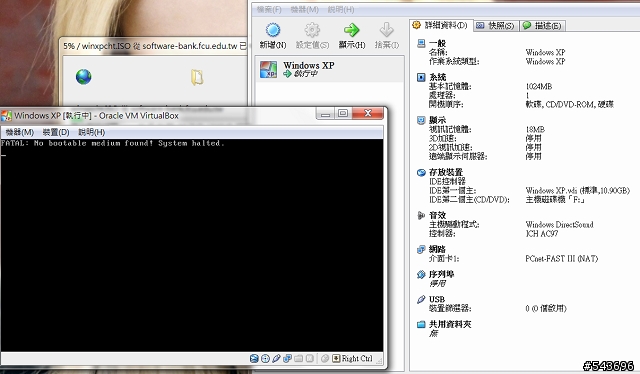Click the Show (顯示) green arrow icon
Viewport: 640px width, 374px height.
pos(351,30)
